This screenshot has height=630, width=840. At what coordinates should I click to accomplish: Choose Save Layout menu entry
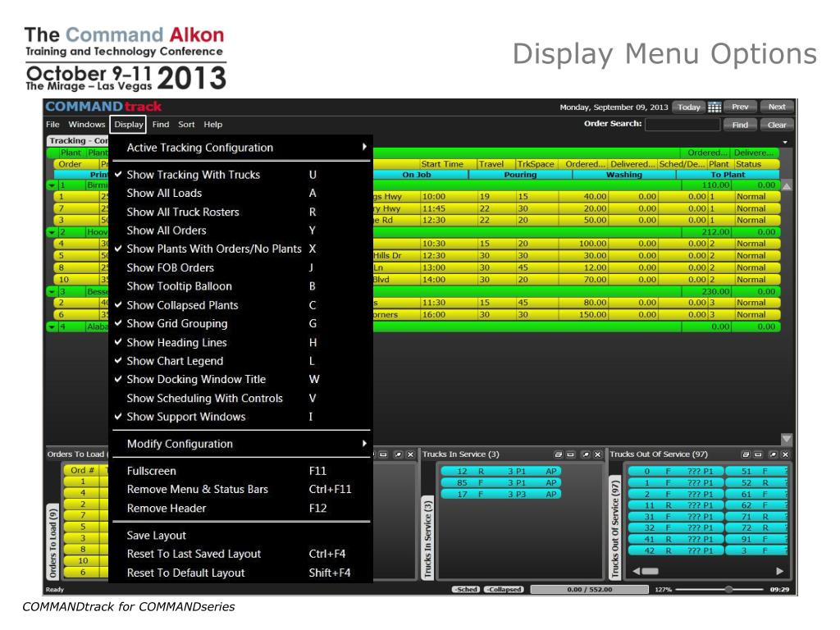coord(240,536)
